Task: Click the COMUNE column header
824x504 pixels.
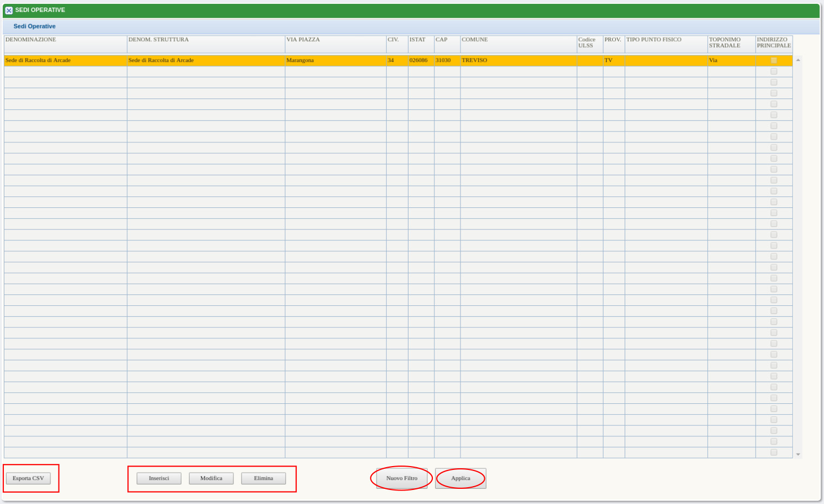Action: pos(475,40)
